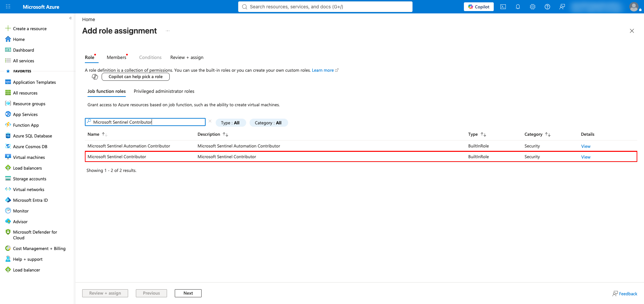
Task: Collapse the left sidebar menu
Action: [70, 18]
